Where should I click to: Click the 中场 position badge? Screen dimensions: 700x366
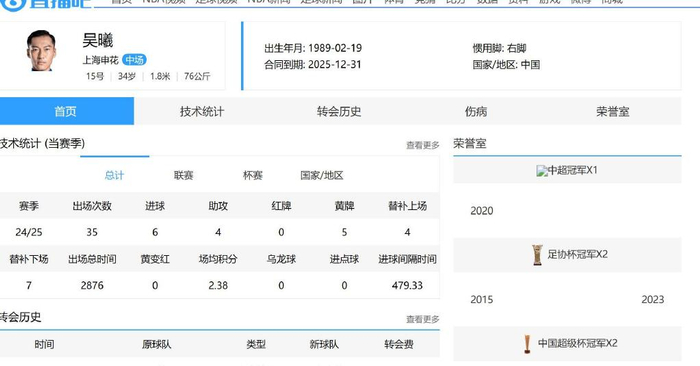[134, 60]
